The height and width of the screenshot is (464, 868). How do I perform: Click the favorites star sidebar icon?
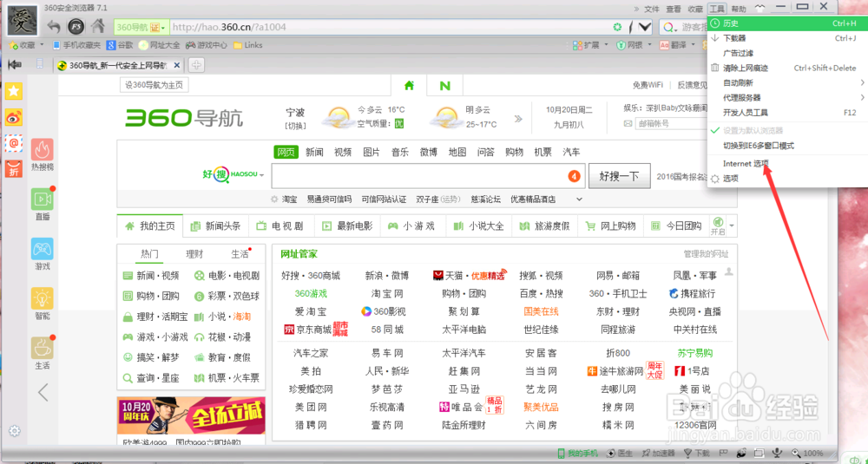point(14,91)
